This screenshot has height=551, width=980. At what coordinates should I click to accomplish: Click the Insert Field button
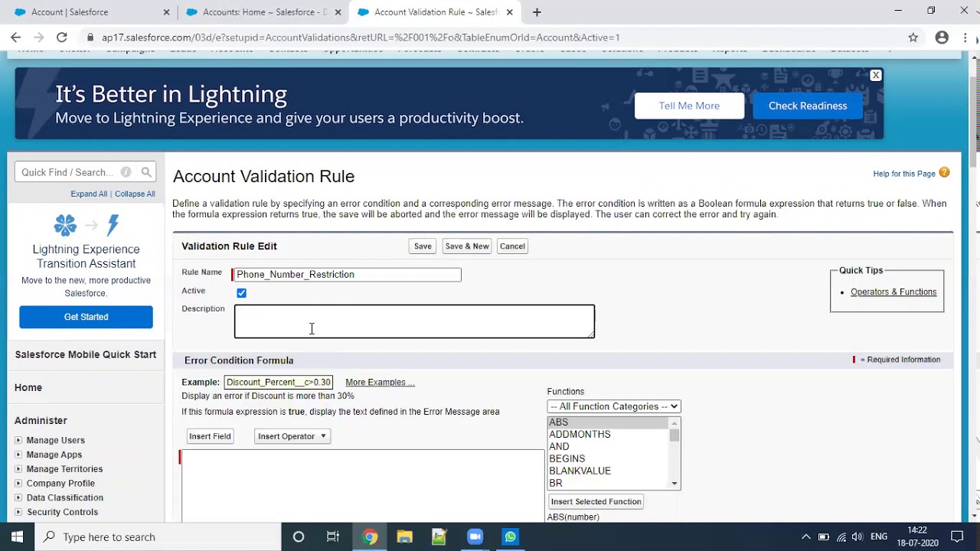(x=210, y=436)
